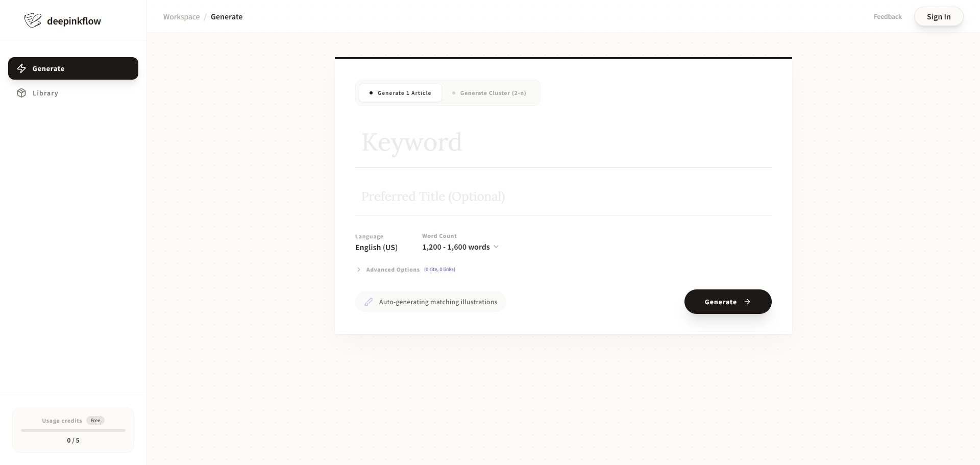
Task: Click the (0 site, 0 links) label
Action: 439,270
